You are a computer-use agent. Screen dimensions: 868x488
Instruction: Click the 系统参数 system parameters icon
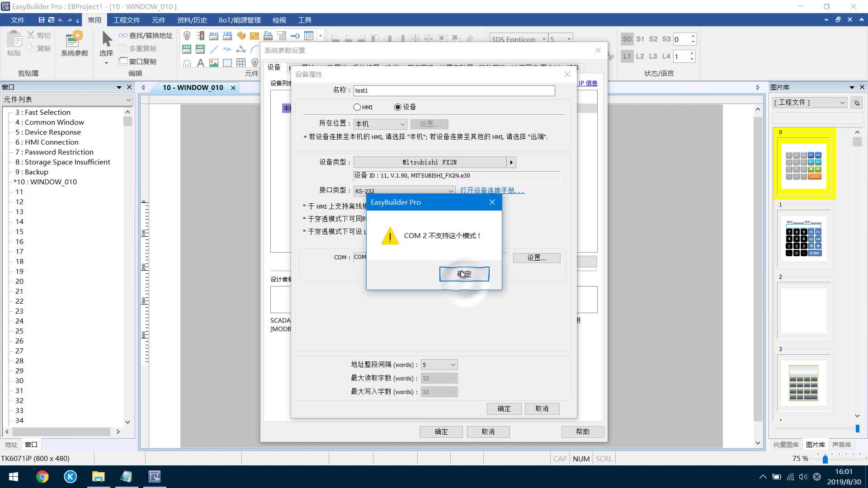(x=74, y=43)
